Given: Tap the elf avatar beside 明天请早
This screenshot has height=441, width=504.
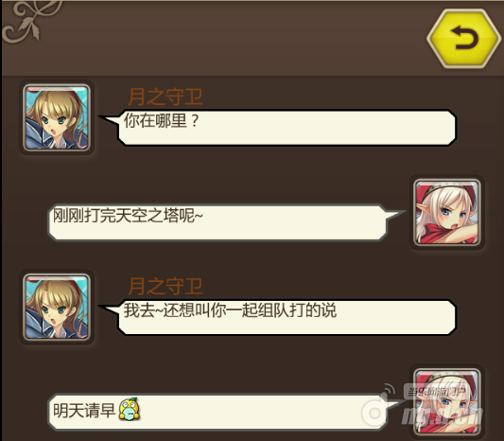Looking at the screenshot, I should [447, 402].
